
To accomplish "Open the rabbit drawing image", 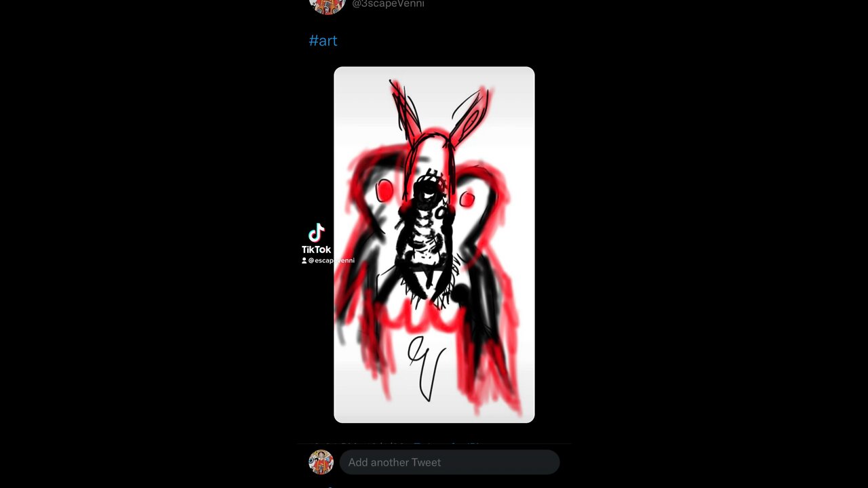I will (434, 245).
